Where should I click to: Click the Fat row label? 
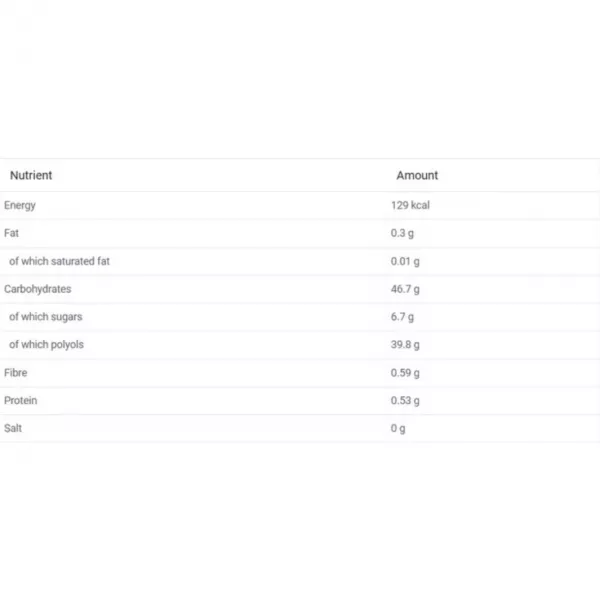pos(11,233)
